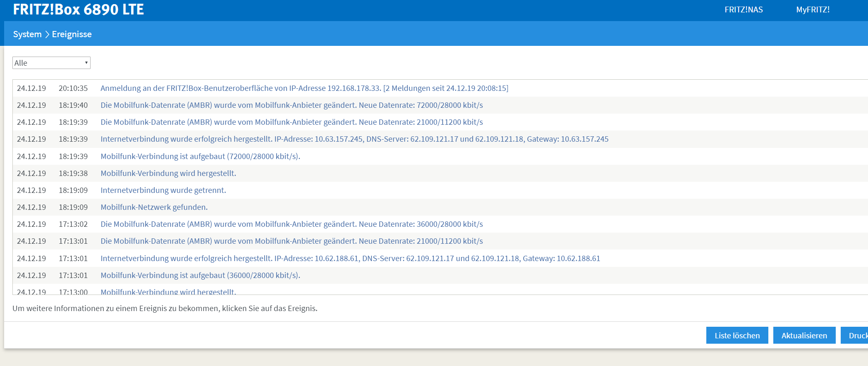Open the 18:19:39 AMBR 21000/11200 event

tap(292, 122)
